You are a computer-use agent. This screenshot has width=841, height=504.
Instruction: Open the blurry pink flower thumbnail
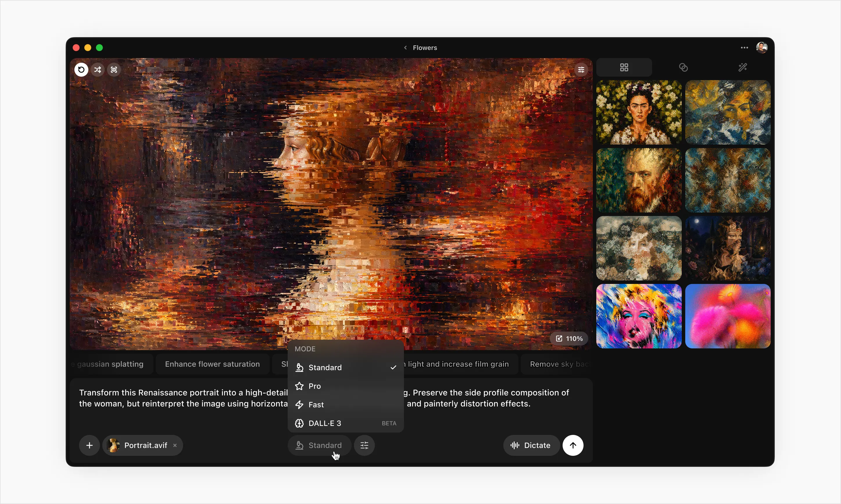728,316
